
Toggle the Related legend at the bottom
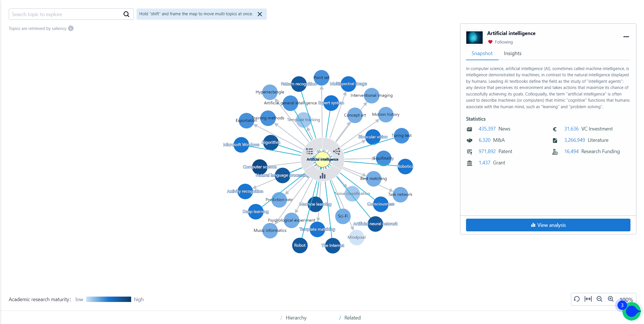352,318
